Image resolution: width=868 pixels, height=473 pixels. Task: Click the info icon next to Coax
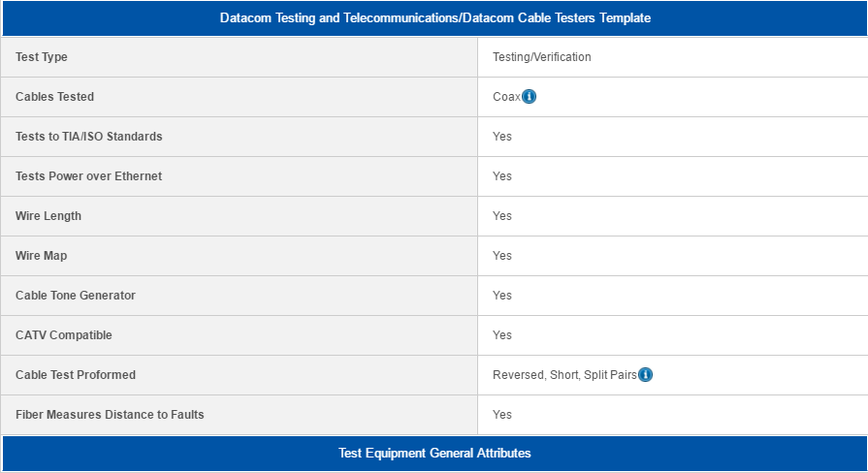(530, 97)
